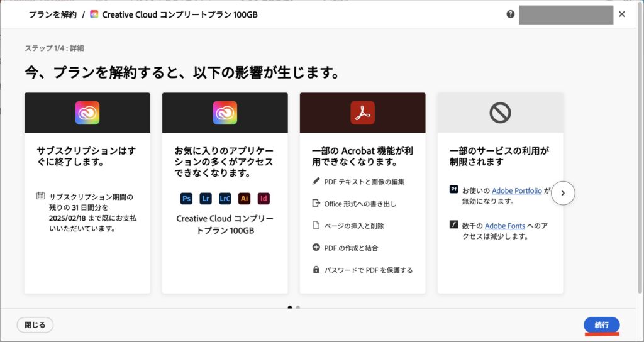Close the dialog with the X button
Screen dimensions: 644x342
click(622, 14)
